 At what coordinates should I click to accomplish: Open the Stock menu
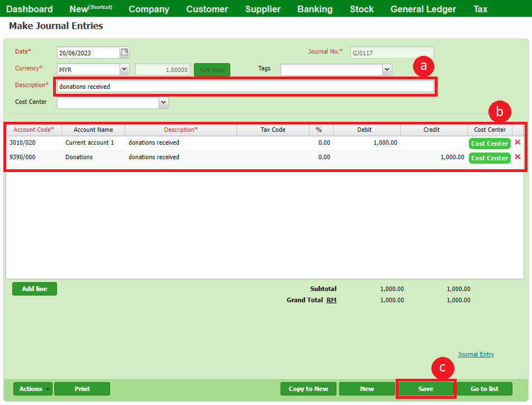click(362, 9)
